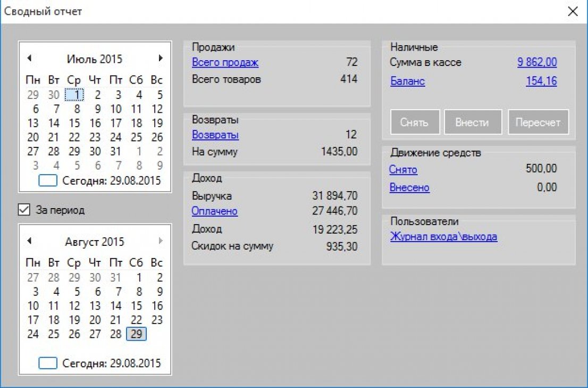This screenshot has height=388, width=588.
Task: Check Сегодня checkbox under July calendar
Action: 47,180
